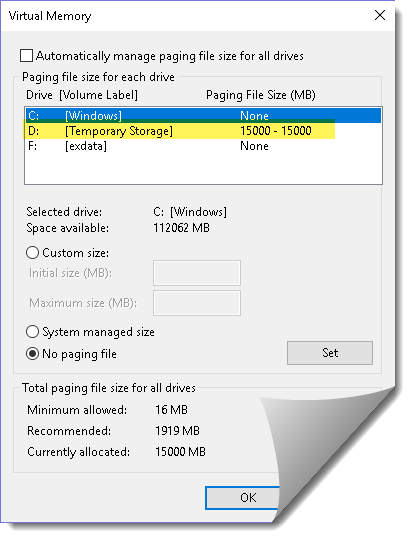Click the Maximum size (MB) input box

coord(197,303)
